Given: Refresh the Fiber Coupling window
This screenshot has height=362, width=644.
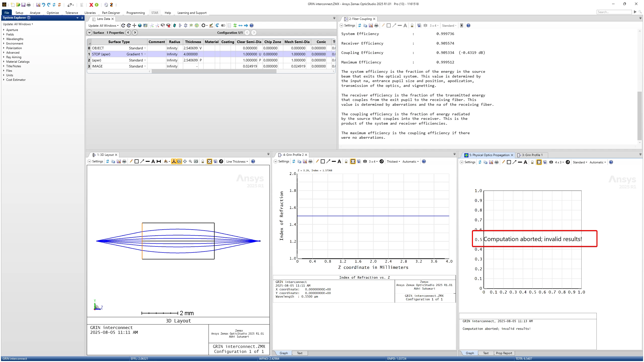Looking at the screenshot, I should pyautogui.click(x=360, y=25).
